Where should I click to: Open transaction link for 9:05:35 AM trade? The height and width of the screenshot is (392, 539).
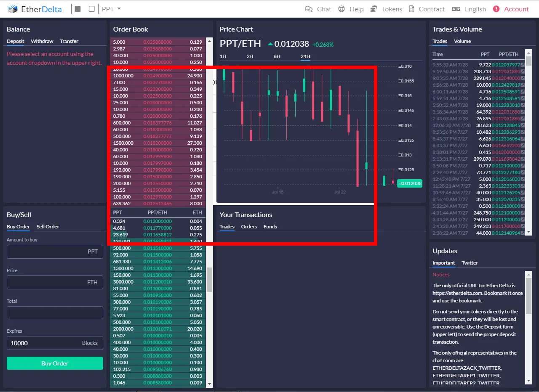(x=523, y=78)
